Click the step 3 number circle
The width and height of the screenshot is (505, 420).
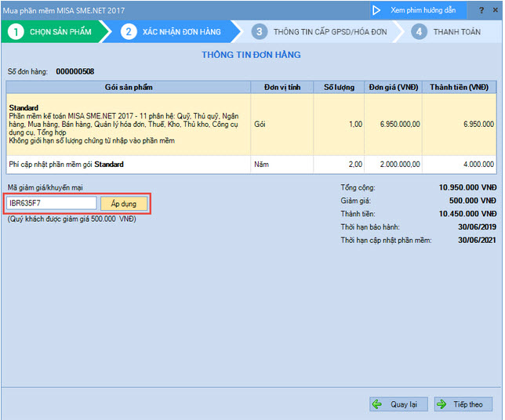point(259,32)
